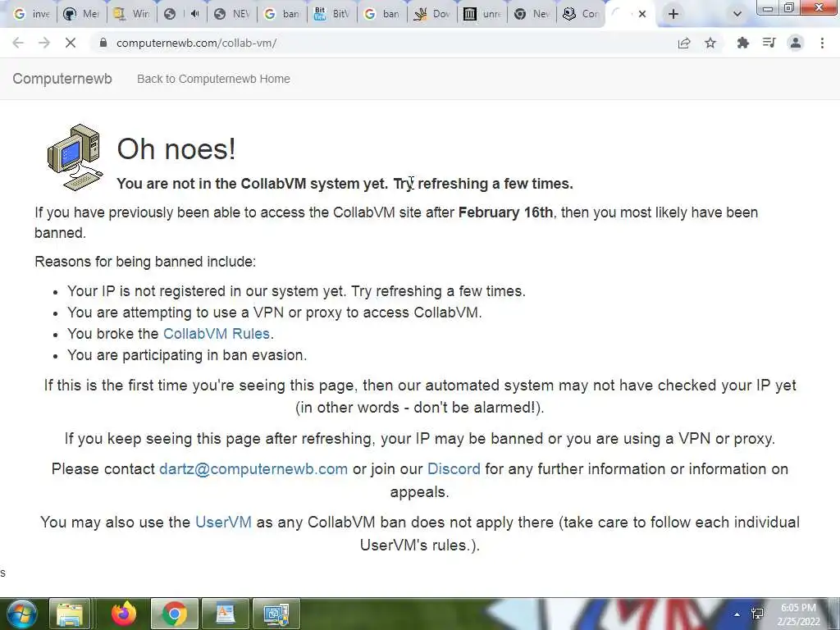Switch to the 'unre' archive tab

pyautogui.click(x=482, y=14)
